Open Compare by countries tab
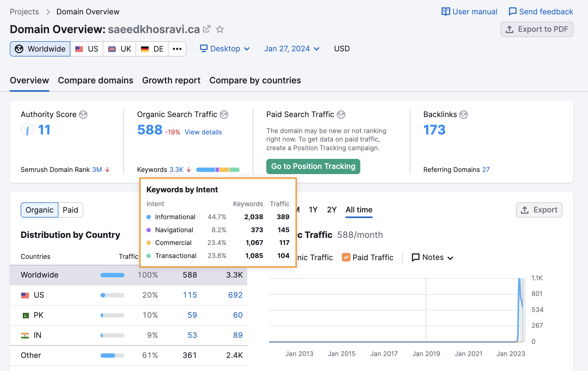Image resolution: width=588 pixels, height=371 pixels. pos(255,80)
